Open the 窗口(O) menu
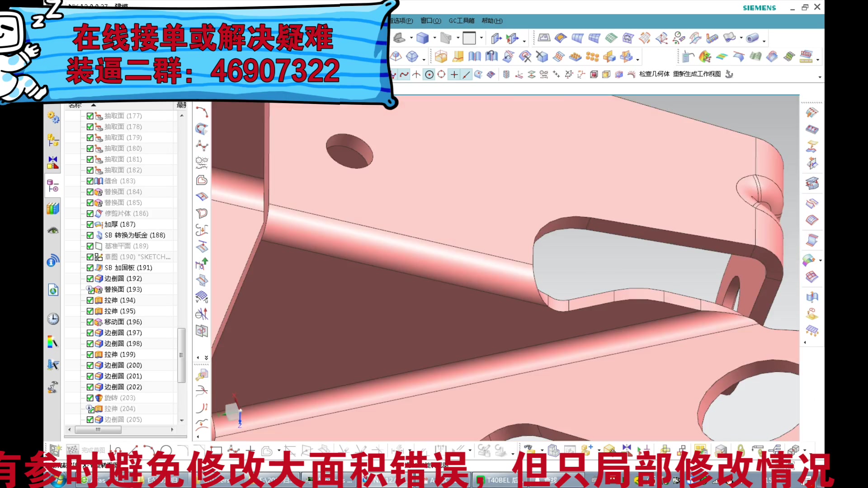 pyautogui.click(x=430, y=21)
